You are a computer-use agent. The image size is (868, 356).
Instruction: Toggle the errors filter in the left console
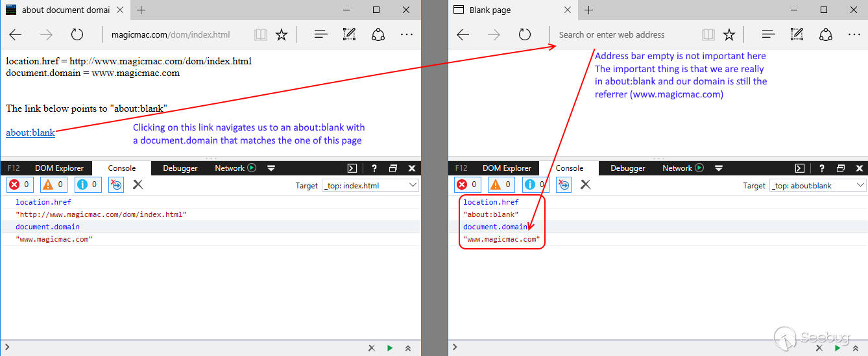coord(19,185)
